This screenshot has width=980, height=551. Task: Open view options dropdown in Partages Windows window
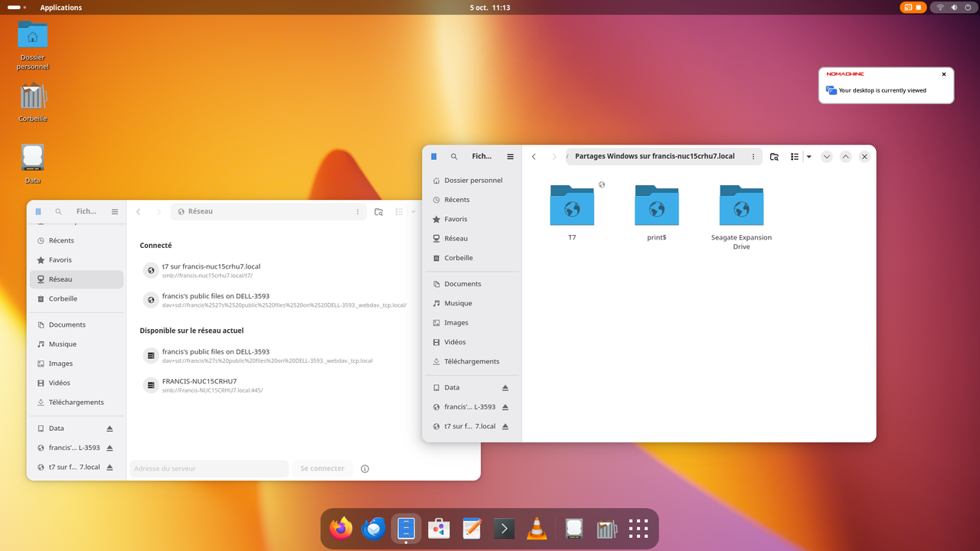(808, 156)
